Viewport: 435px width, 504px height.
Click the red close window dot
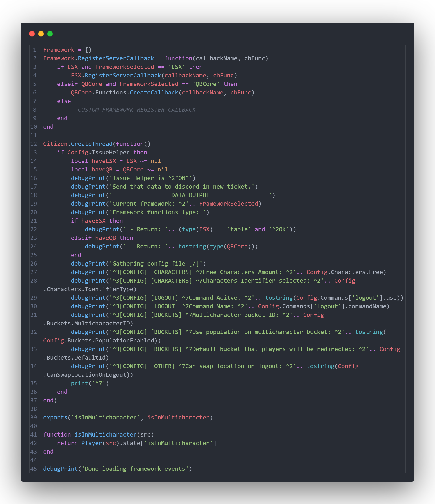point(32,34)
